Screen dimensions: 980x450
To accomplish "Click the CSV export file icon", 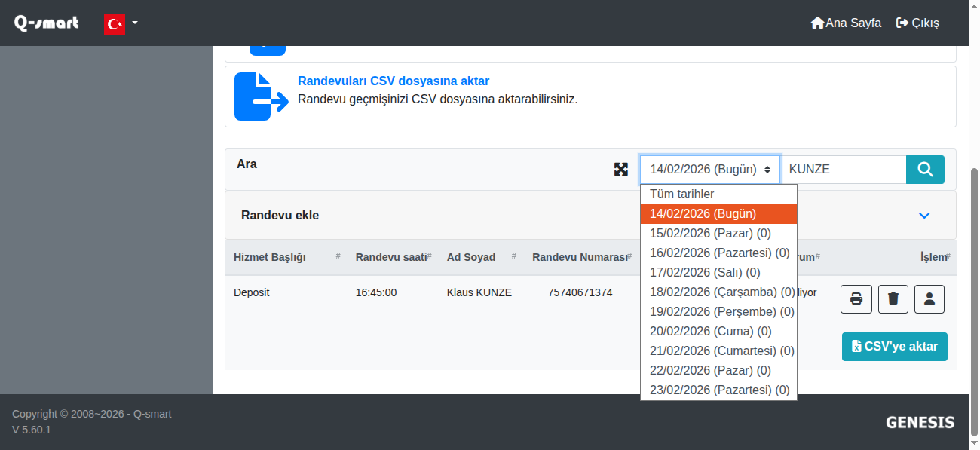I will click(261, 96).
